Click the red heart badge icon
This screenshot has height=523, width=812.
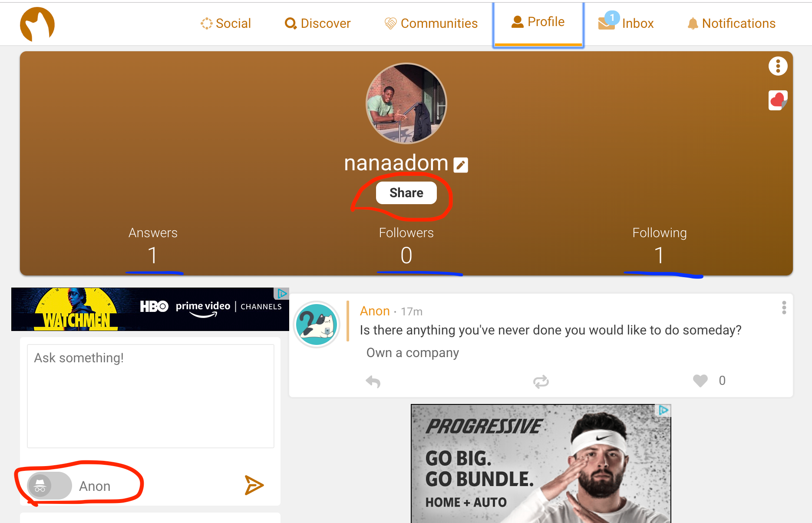[778, 100]
